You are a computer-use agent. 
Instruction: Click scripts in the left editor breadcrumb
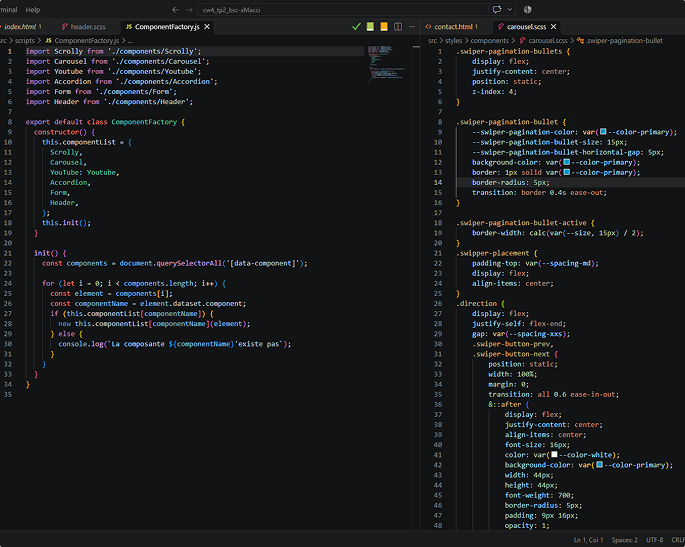coord(25,41)
